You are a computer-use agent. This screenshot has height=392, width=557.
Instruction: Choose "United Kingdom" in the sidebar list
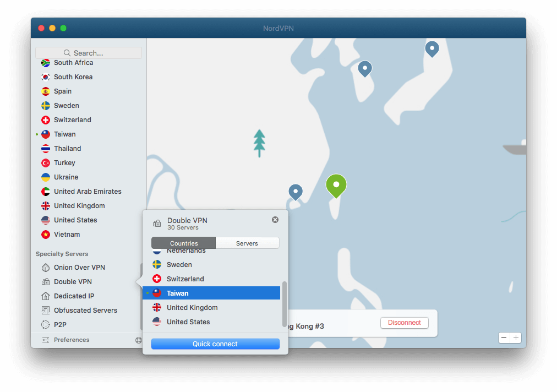[79, 206]
